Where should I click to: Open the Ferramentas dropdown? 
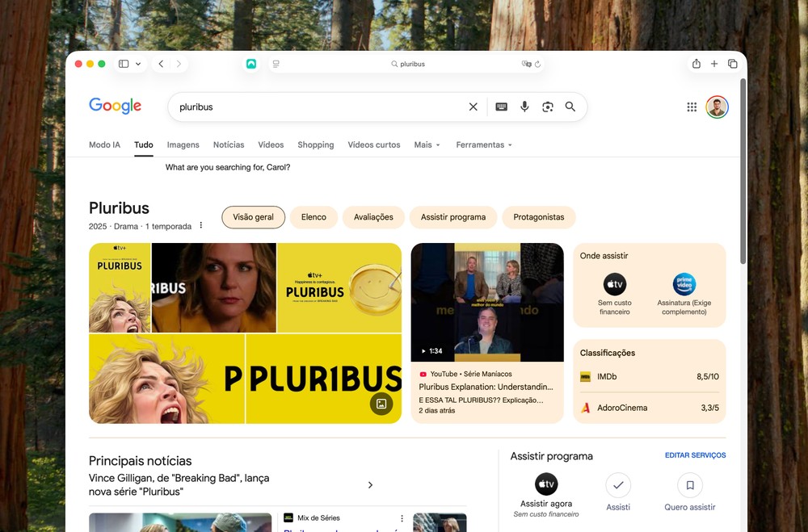point(484,145)
